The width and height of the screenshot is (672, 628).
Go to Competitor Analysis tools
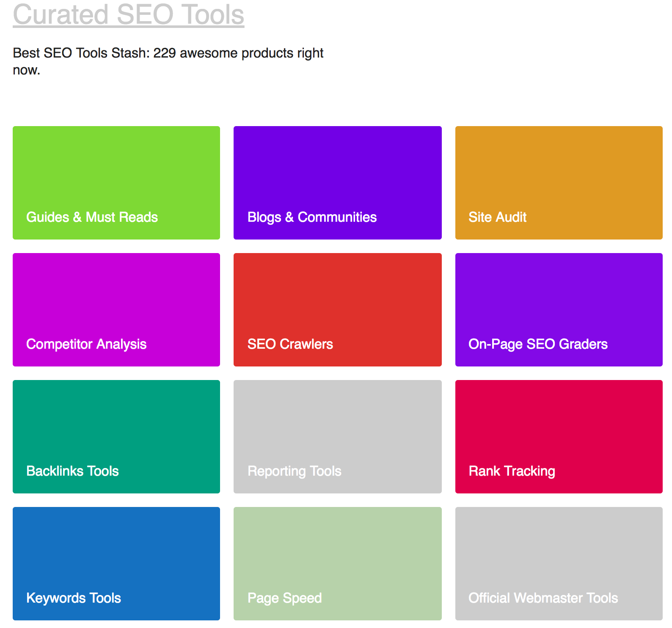(x=116, y=310)
